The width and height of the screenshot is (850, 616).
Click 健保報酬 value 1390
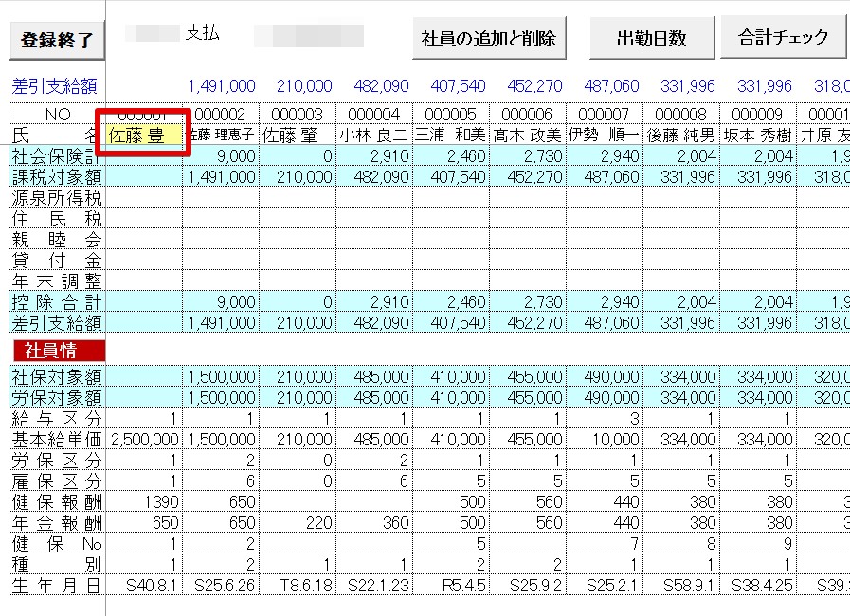[144, 502]
